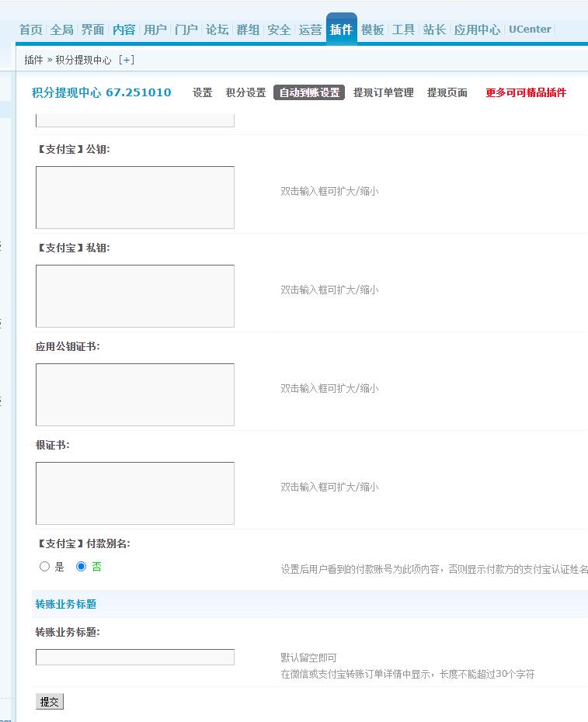
Task: Click the red 更多可可精品插件 link
Action: [x=526, y=92]
